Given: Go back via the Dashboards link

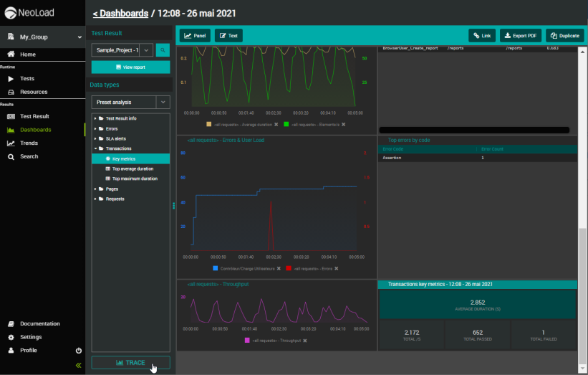Looking at the screenshot, I should click(x=121, y=14).
